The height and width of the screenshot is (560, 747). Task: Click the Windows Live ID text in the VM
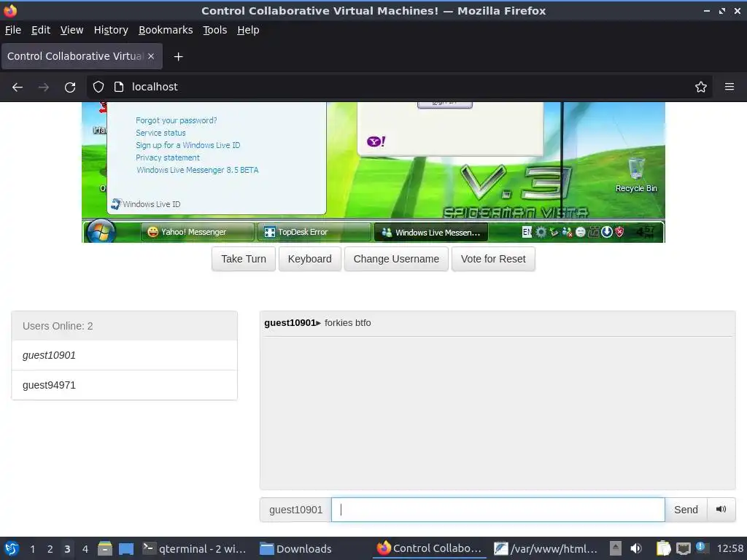[x=152, y=204]
